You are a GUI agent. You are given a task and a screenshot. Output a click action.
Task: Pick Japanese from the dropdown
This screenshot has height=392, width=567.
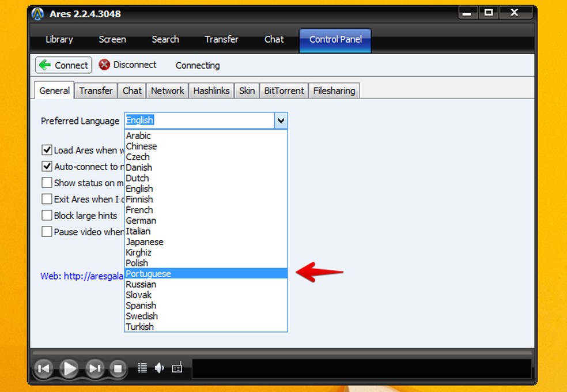[206, 242]
